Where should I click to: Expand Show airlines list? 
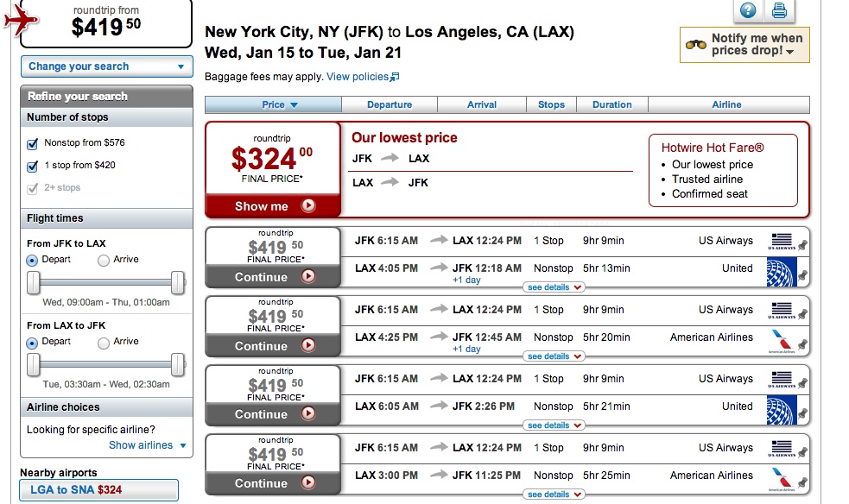(x=148, y=445)
